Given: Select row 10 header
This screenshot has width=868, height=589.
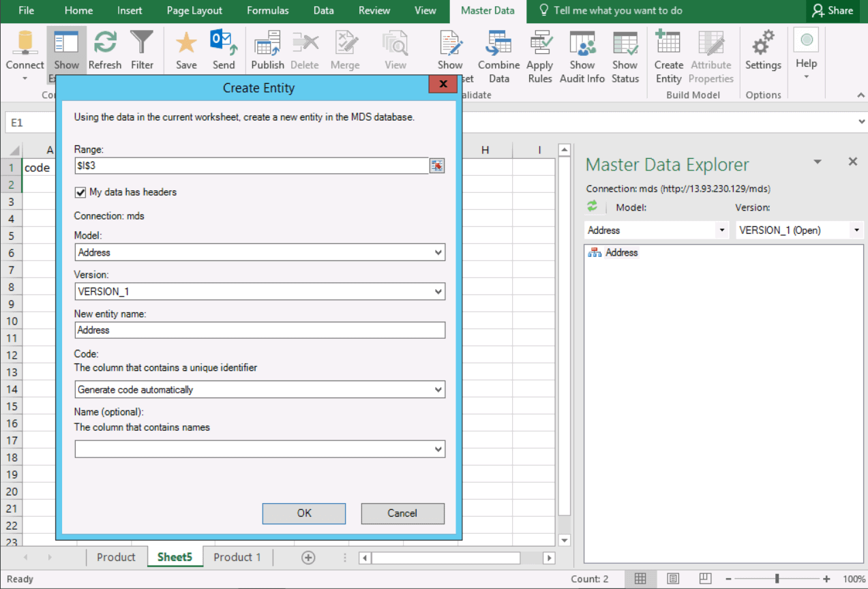Looking at the screenshot, I should [11, 321].
